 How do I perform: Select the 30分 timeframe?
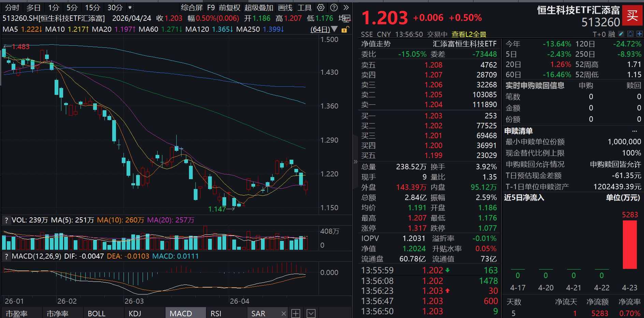point(115,8)
